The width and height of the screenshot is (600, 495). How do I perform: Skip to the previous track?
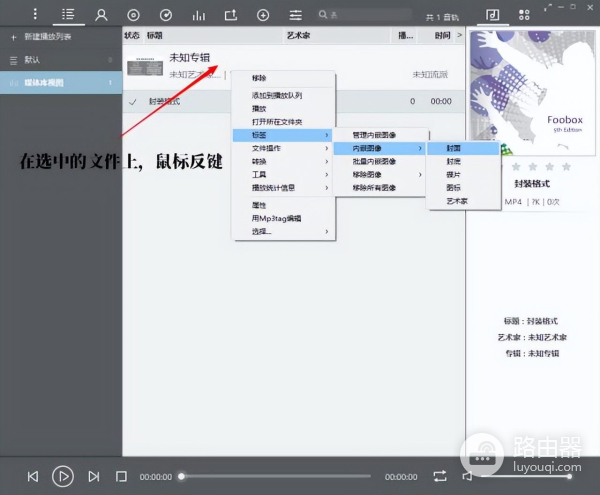pos(33,476)
